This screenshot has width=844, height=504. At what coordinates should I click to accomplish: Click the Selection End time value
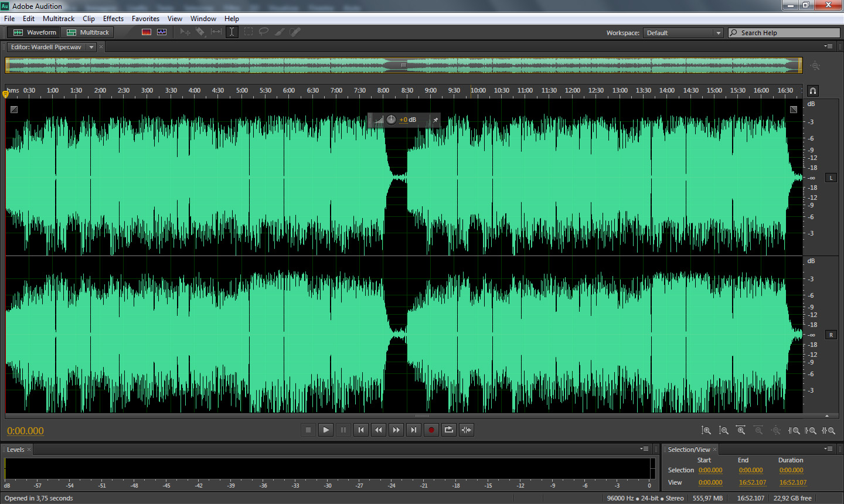coord(751,470)
